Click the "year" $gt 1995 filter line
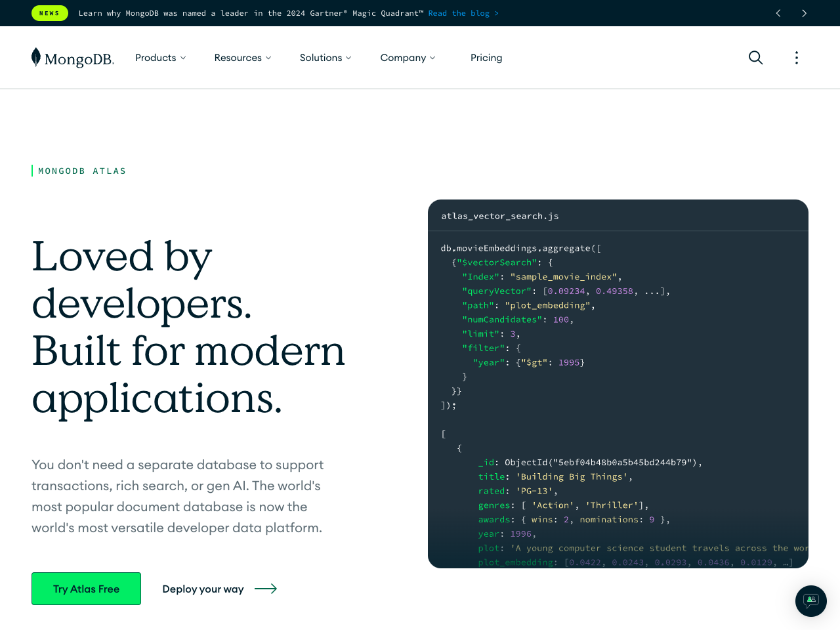The width and height of the screenshot is (840, 630). click(528, 362)
